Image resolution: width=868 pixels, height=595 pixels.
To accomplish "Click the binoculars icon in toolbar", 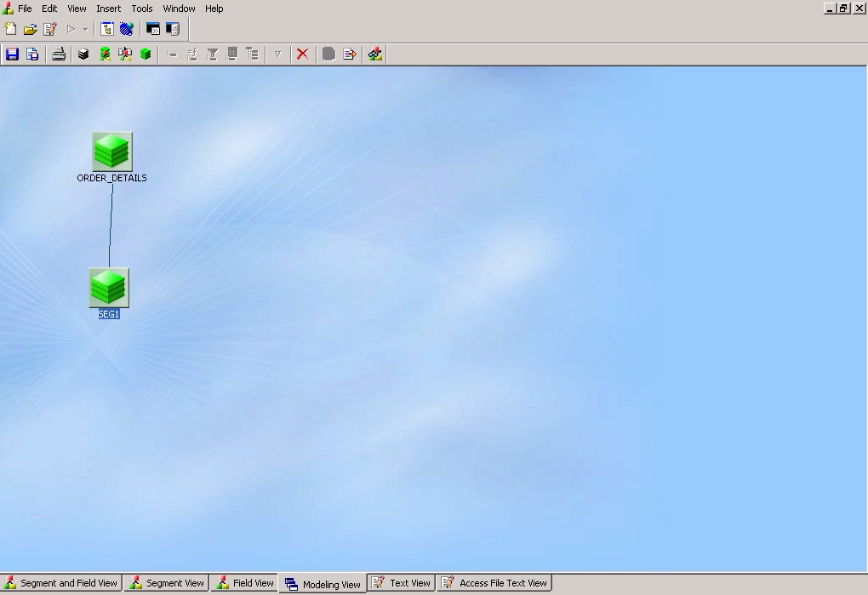I will point(375,54).
